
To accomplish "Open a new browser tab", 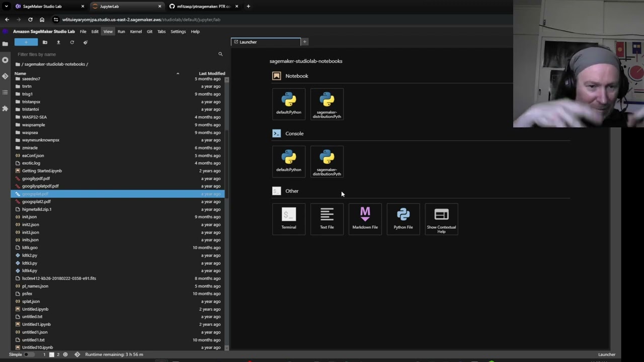I will [248, 7].
